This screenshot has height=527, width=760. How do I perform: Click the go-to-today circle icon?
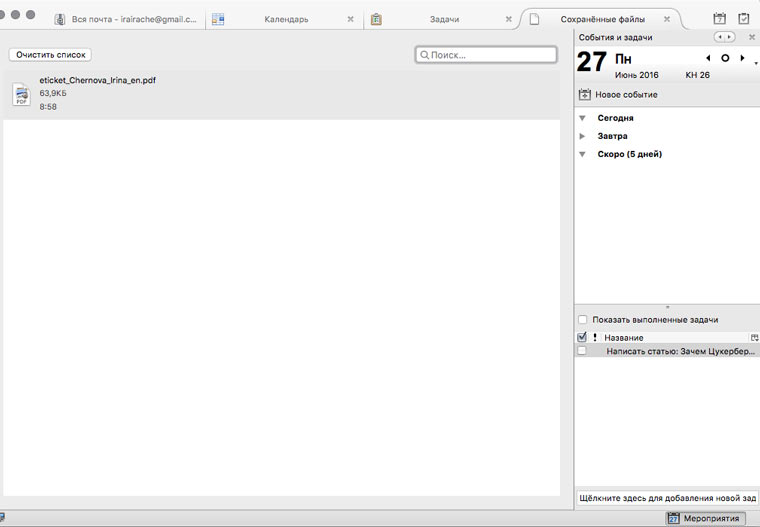725,58
